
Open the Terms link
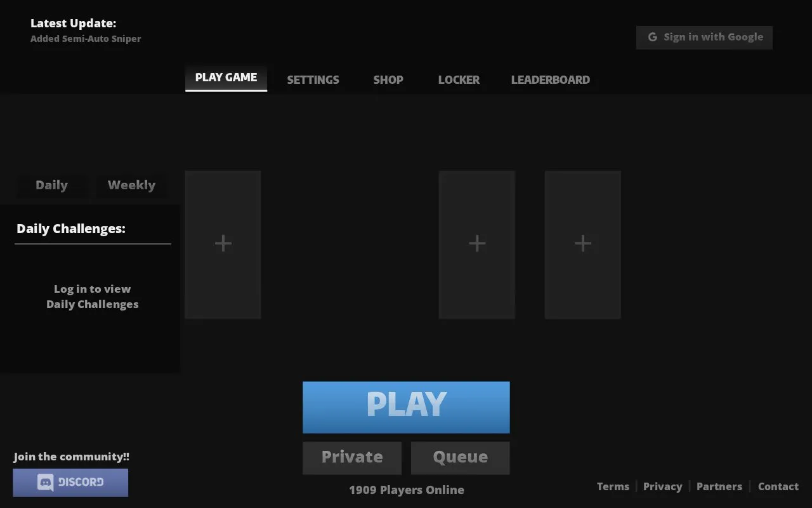coord(613,486)
